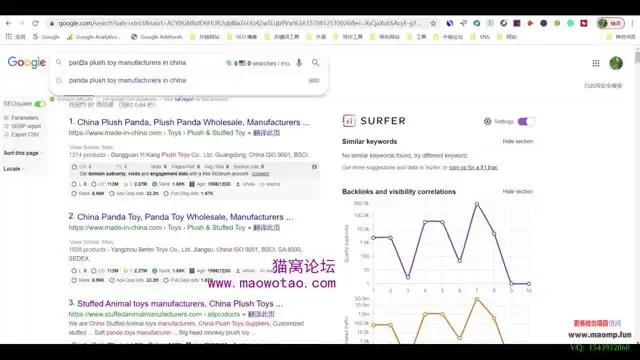This screenshot has height=360, width=640.
Task: Open the rightmost other-bookmarks folder
Action: (621, 37)
